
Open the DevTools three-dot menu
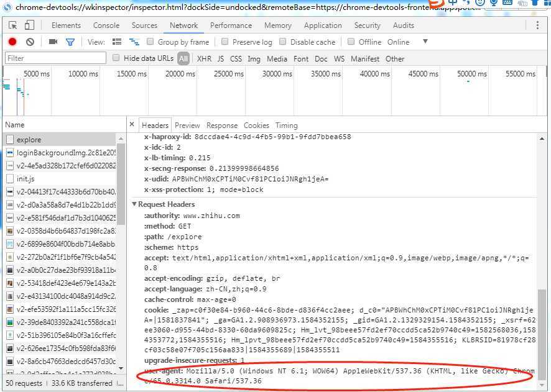tap(537, 25)
